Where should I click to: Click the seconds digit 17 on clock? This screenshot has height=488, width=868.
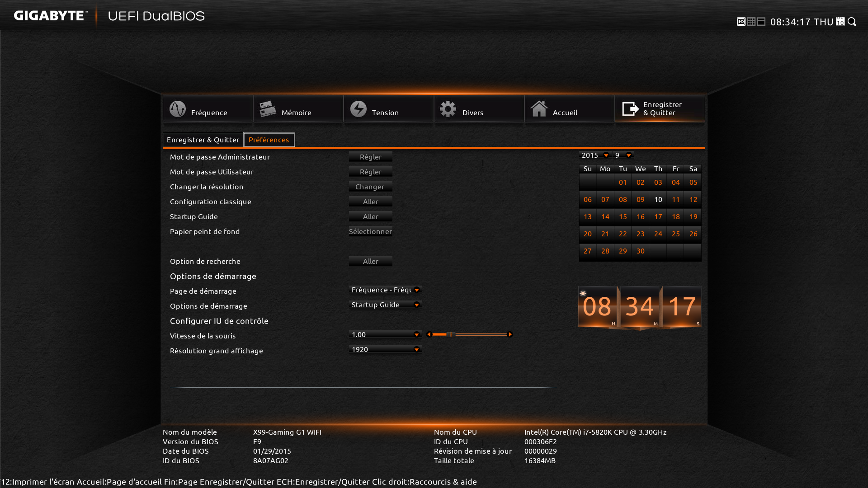pos(682,306)
